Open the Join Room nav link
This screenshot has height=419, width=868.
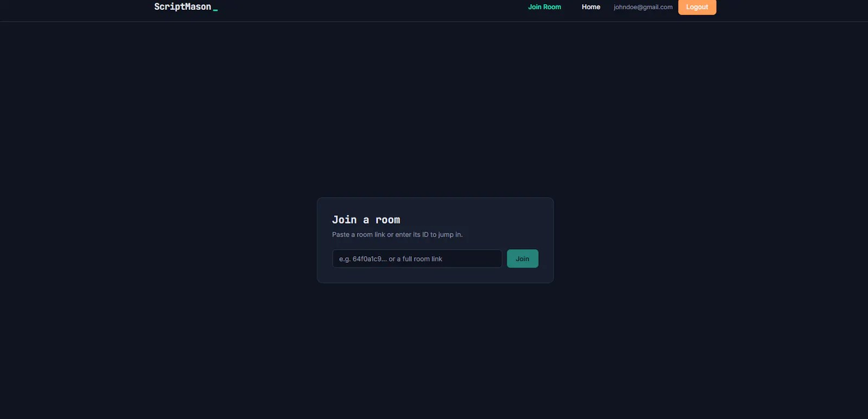[545, 7]
